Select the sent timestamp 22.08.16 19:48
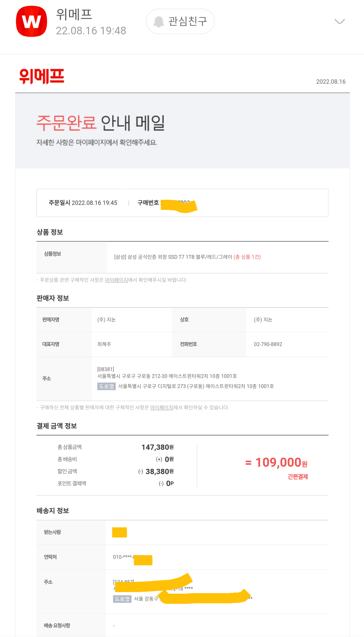The width and height of the screenshot is (364, 637). 91,31
